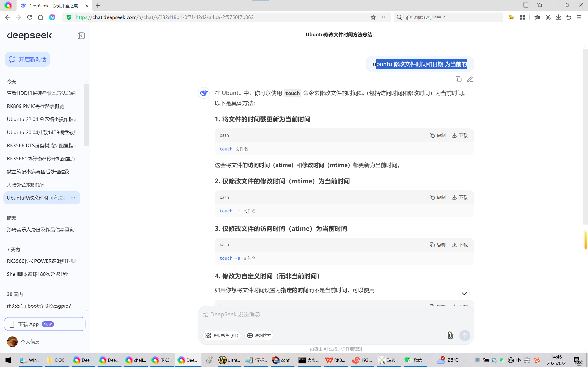Copy the first bash code block
Screen dimensions: 588x367
tap(438, 135)
